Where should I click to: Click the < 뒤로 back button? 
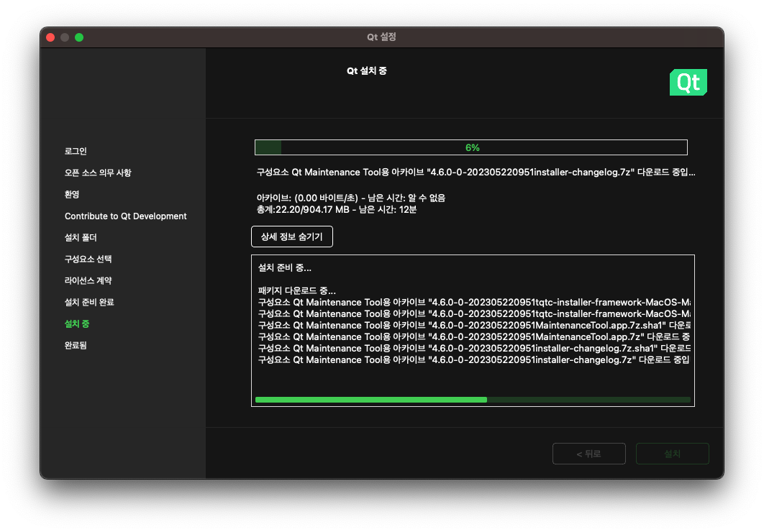tap(588, 454)
